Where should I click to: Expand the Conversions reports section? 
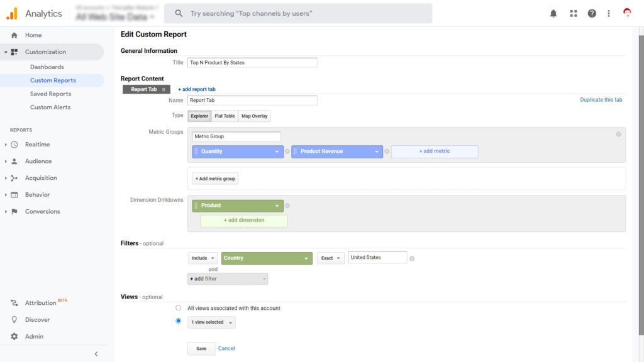click(6, 212)
